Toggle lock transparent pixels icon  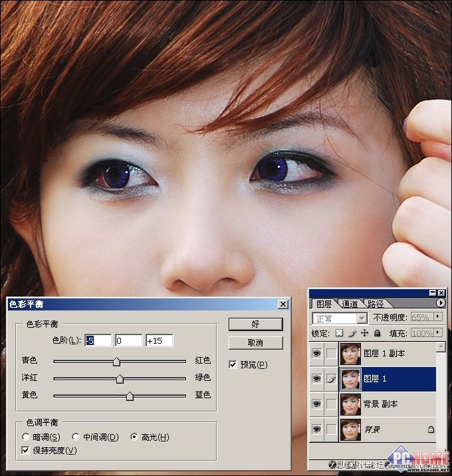340,333
